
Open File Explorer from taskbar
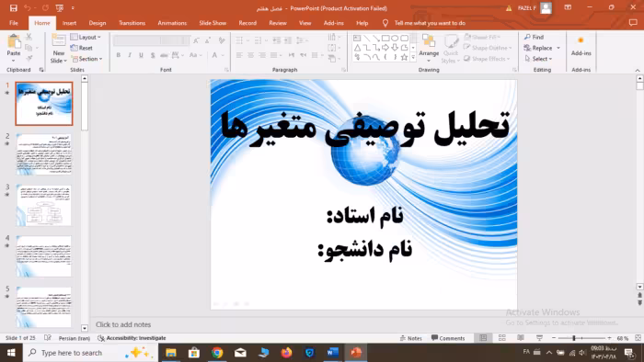point(171,353)
